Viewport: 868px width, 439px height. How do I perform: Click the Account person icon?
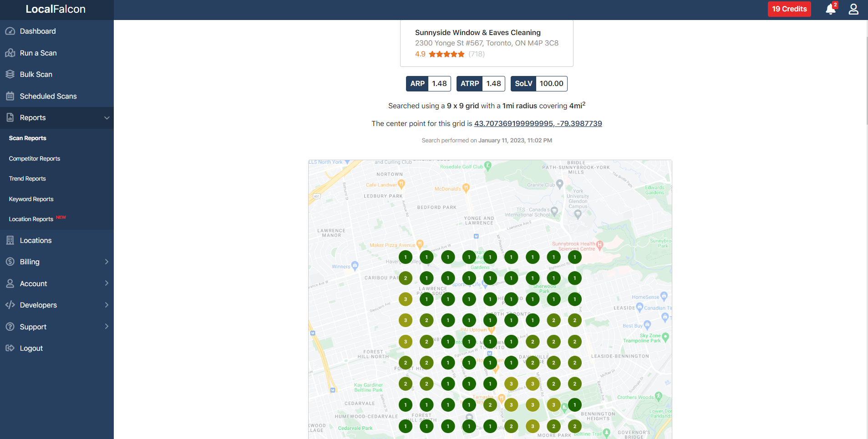coord(10,283)
